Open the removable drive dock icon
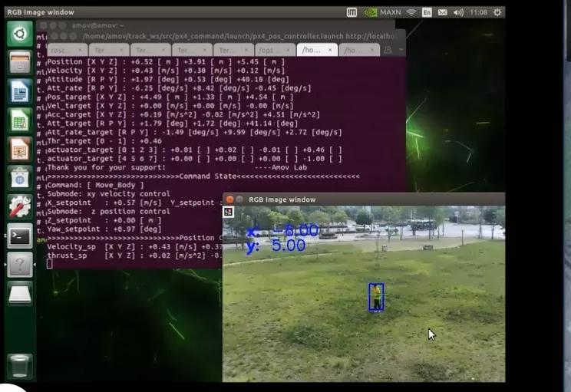 (x=20, y=293)
